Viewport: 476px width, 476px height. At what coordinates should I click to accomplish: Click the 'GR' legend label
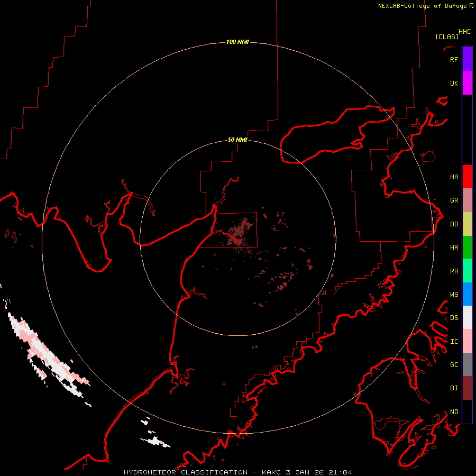454,200
